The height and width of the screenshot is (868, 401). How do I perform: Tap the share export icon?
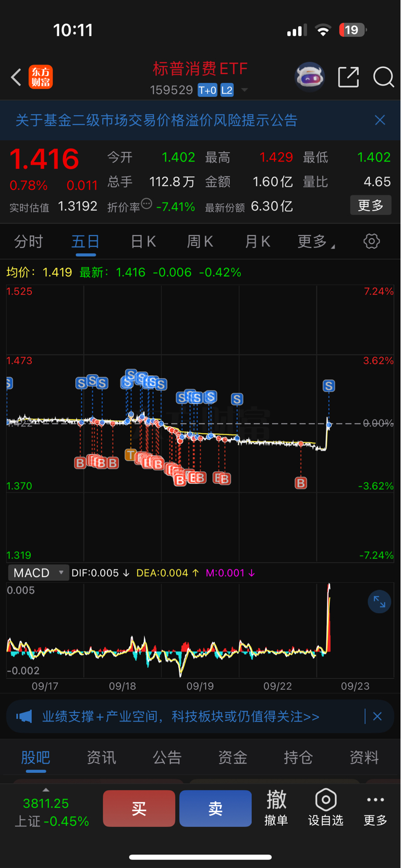pyautogui.click(x=348, y=77)
